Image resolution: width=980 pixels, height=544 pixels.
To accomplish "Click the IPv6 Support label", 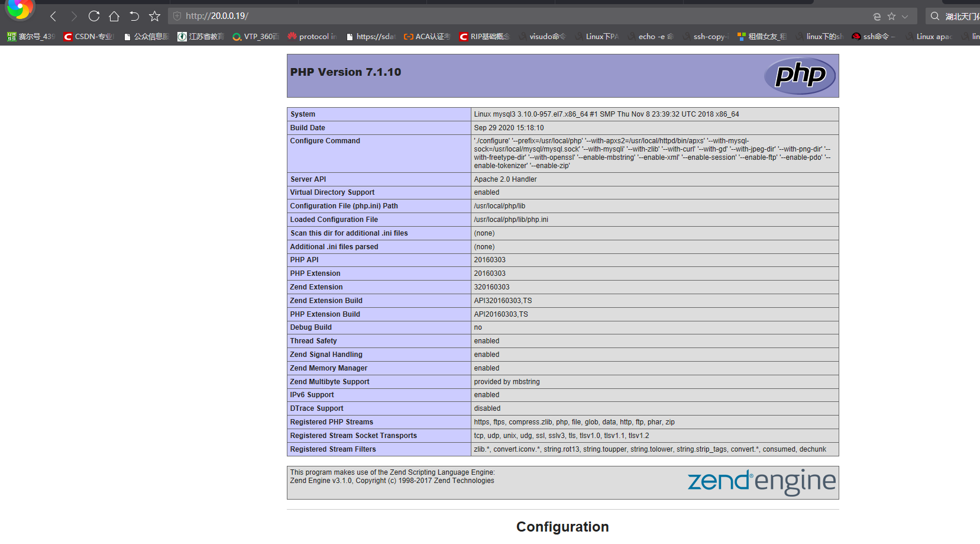I will 312,395.
